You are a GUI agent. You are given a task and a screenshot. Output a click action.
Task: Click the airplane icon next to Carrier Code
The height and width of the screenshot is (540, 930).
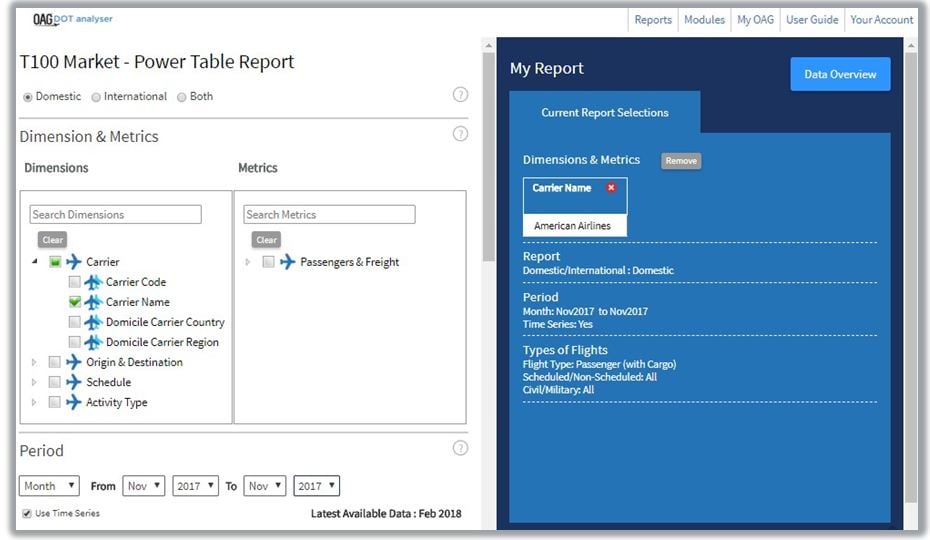[94, 282]
